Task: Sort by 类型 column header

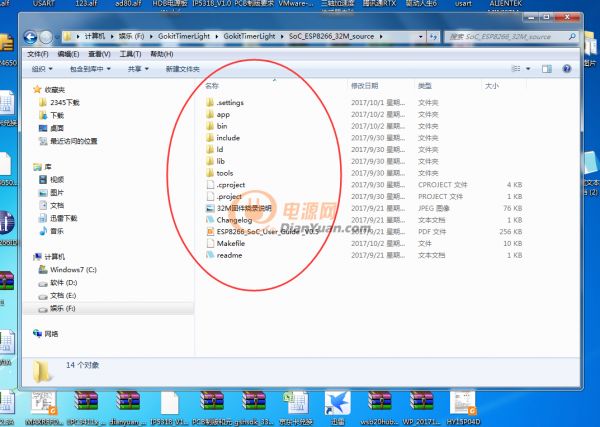Action: [425, 86]
